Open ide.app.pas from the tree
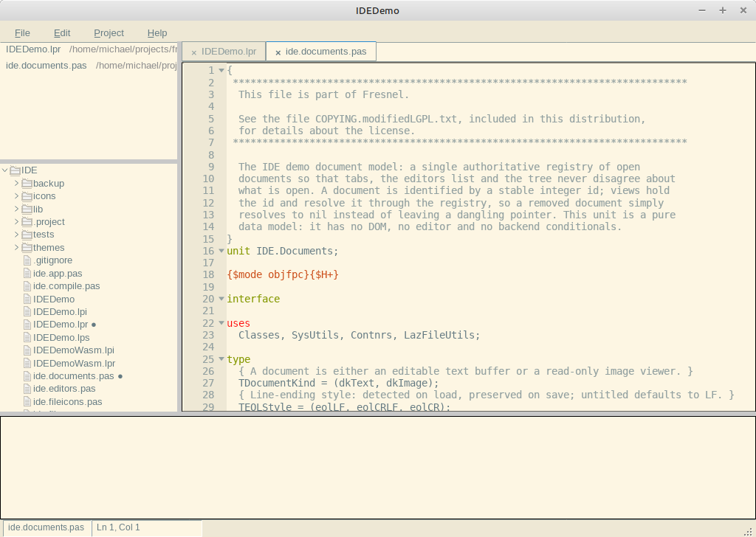 point(58,273)
